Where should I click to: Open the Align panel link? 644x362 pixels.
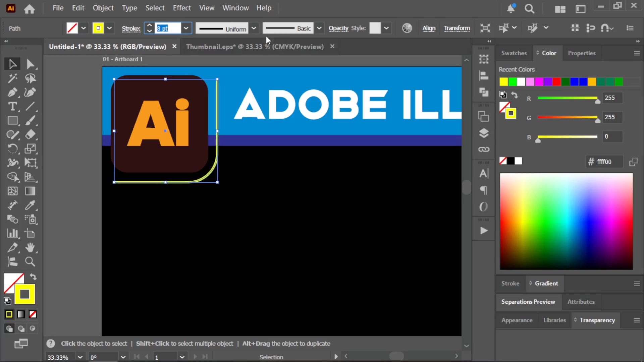coord(429,28)
